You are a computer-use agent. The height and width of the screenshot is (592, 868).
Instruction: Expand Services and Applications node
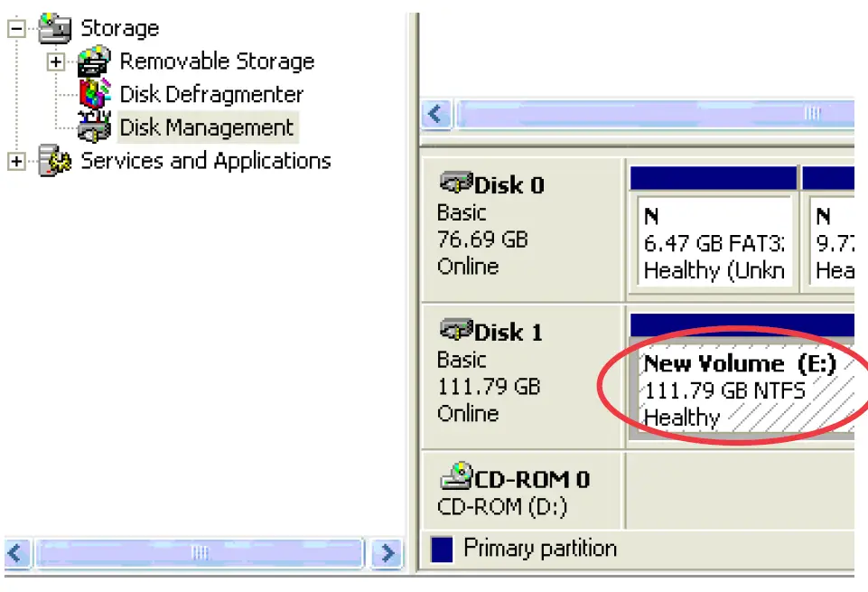pyautogui.click(x=15, y=161)
